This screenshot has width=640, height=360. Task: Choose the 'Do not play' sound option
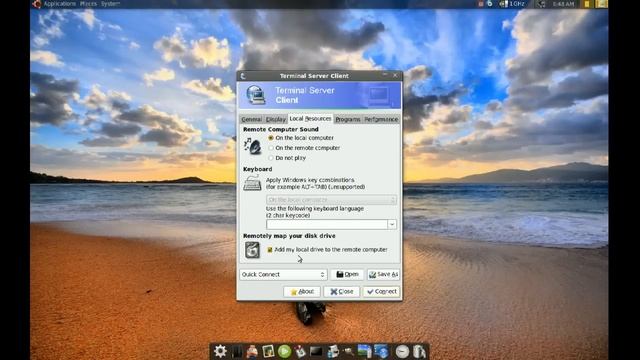coord(287,158)
